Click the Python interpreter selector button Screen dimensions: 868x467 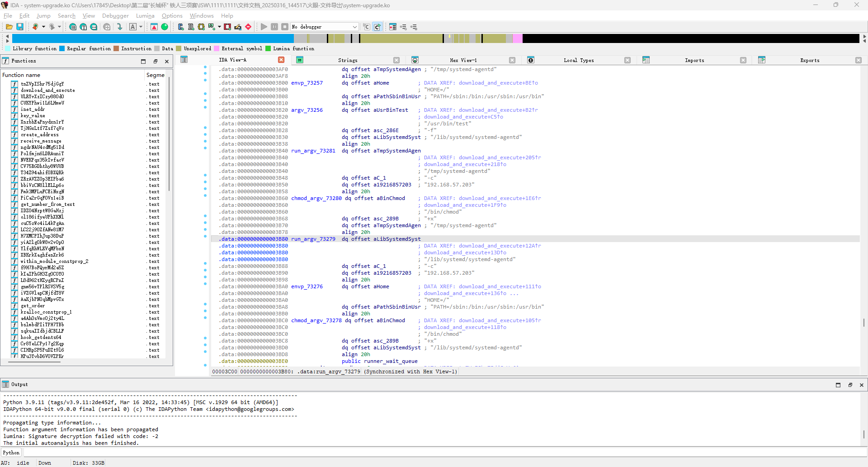(11, 453)
